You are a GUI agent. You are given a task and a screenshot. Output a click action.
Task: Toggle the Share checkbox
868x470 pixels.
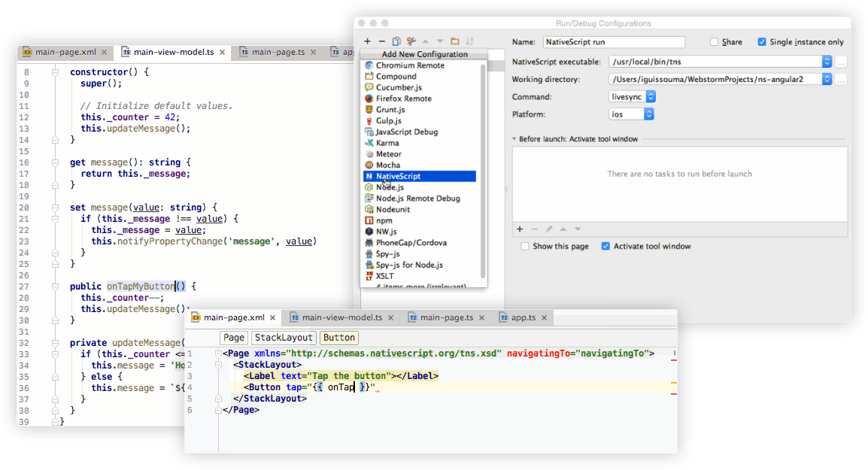[x=714, y=42]
